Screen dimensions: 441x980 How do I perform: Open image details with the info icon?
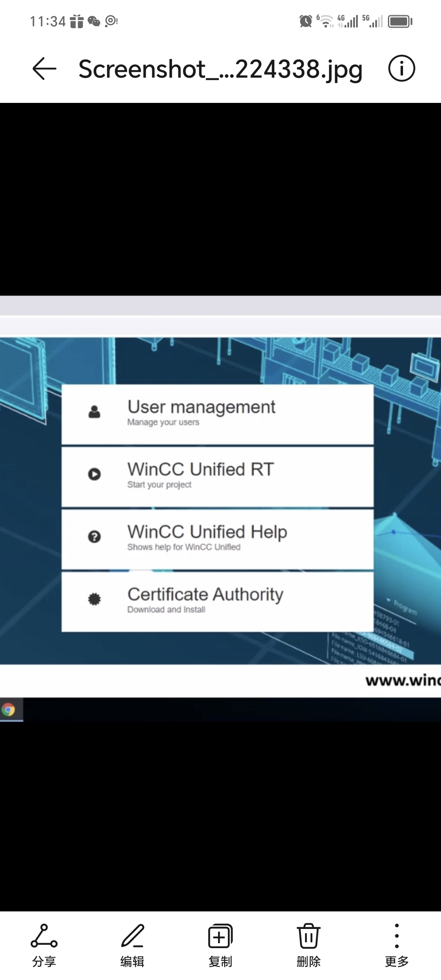pos(401,69)
